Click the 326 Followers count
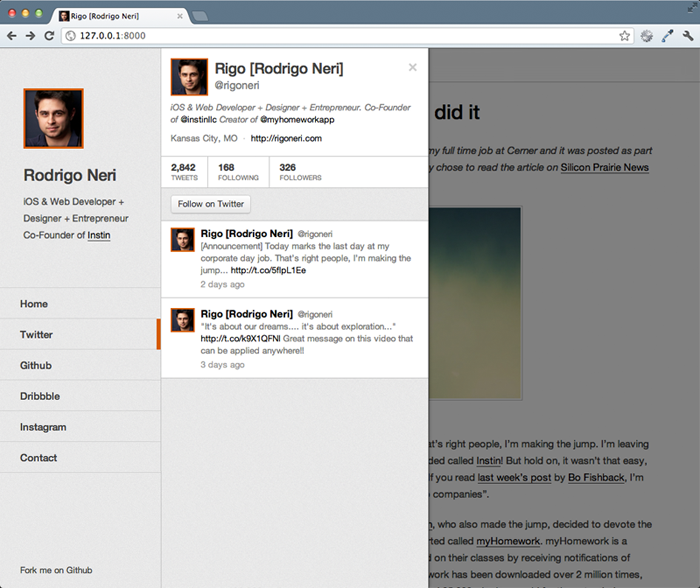Viewport: 700px width, 588px height. pyautogui.click(x=300, y=172)
